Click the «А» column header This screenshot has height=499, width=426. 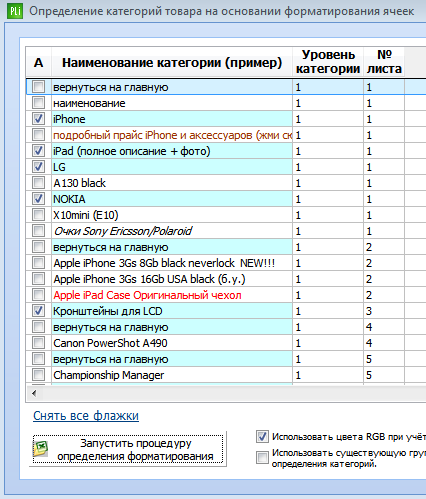coord(39,62)
